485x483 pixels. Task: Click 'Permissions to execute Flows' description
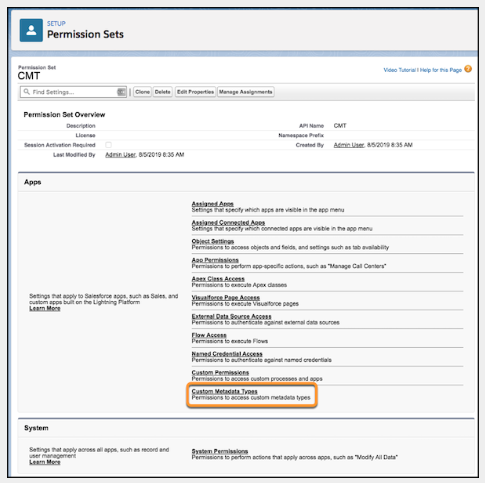click(x=230, y=341)
